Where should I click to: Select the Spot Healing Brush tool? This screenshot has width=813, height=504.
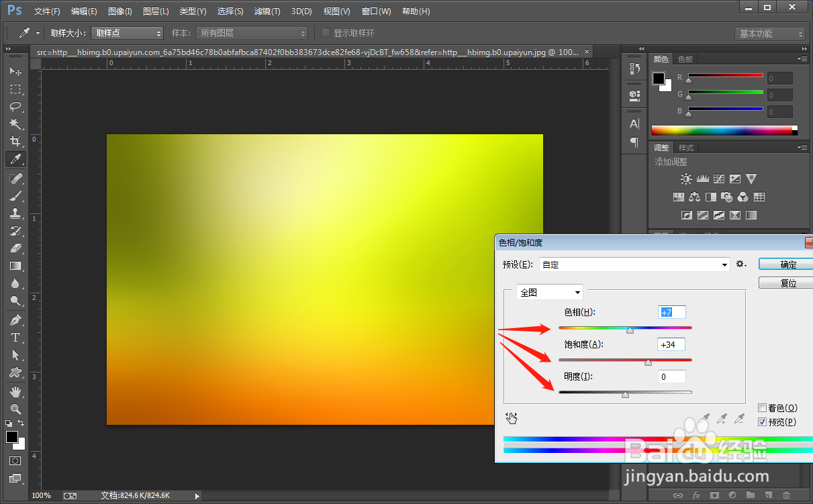coord(15,178)
